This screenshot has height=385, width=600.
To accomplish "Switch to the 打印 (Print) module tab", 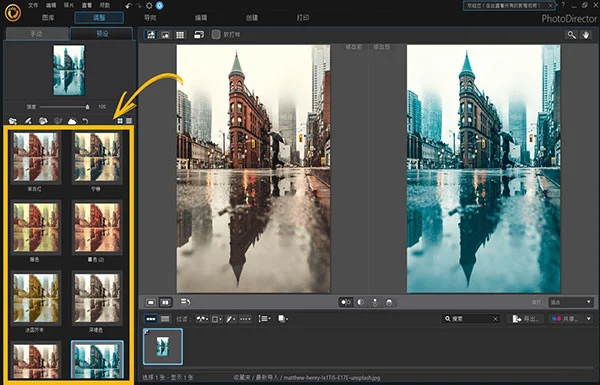I will [x=303, y=18].
